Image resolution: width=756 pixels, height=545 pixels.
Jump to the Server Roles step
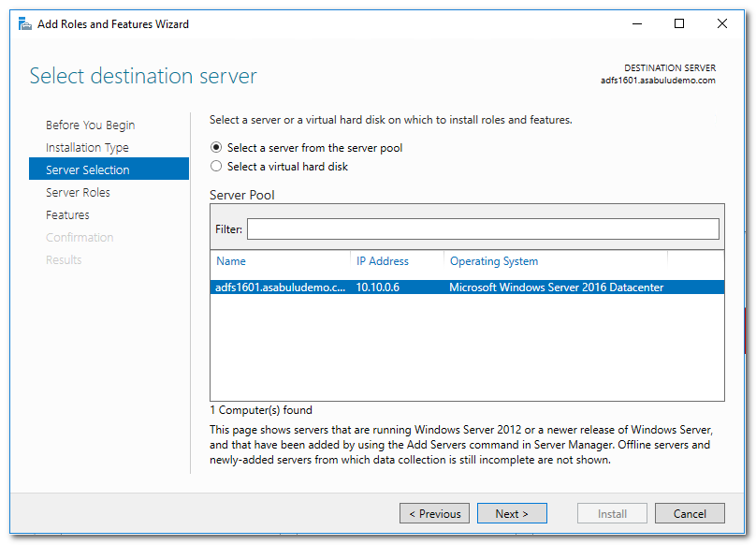click(x=78, y=192)
